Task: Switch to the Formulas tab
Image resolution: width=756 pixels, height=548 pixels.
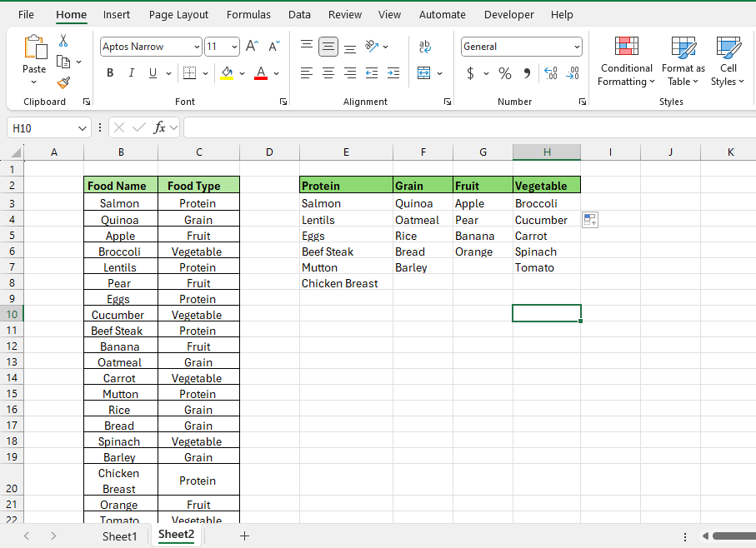Action: (248, 14)
